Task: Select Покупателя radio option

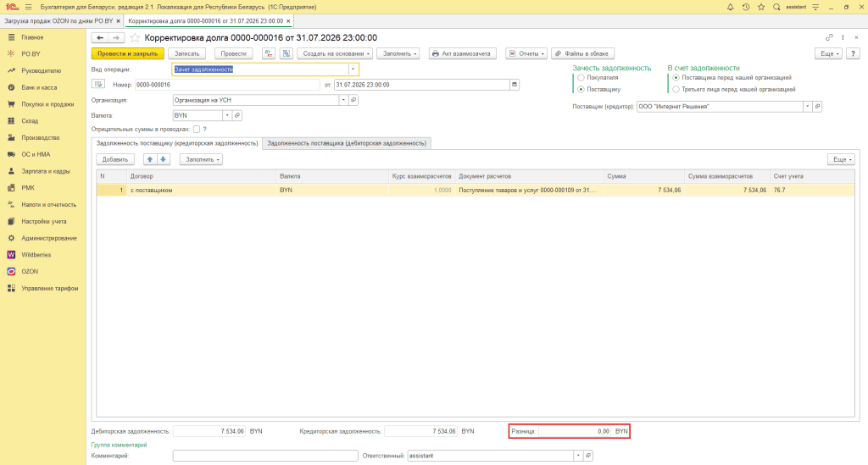Action: (x=581, y=78)
